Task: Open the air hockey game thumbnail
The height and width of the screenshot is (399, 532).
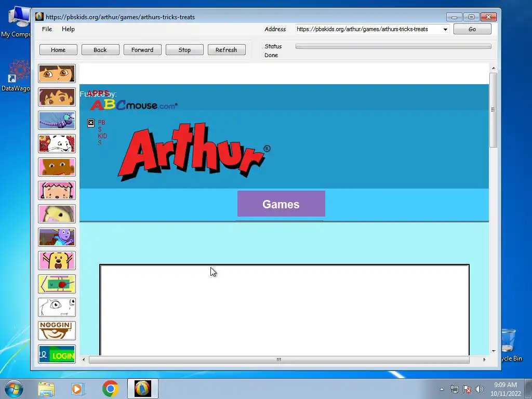Action: coord(57,284)
